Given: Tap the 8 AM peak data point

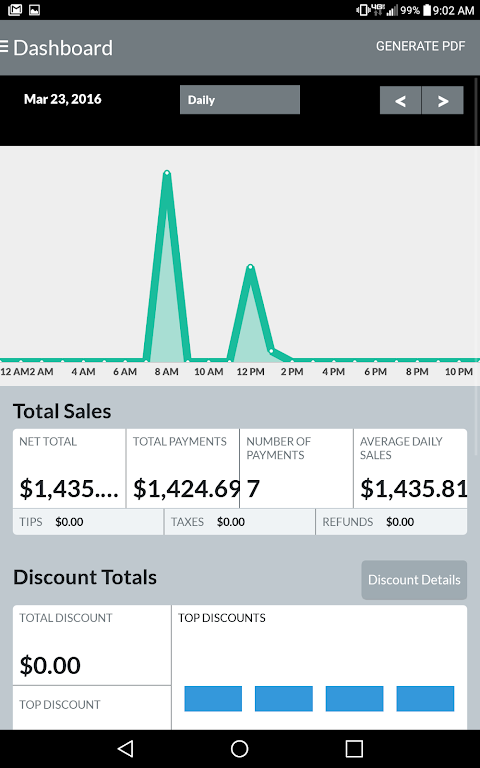Looking at the screenshot, I should click(x=167, y=173).
